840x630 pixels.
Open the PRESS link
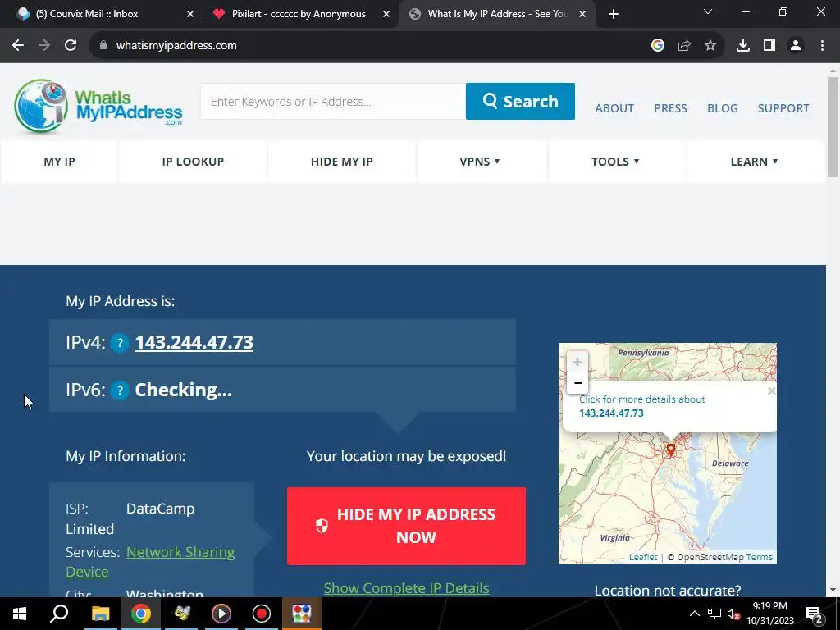[x=670, y=108]
